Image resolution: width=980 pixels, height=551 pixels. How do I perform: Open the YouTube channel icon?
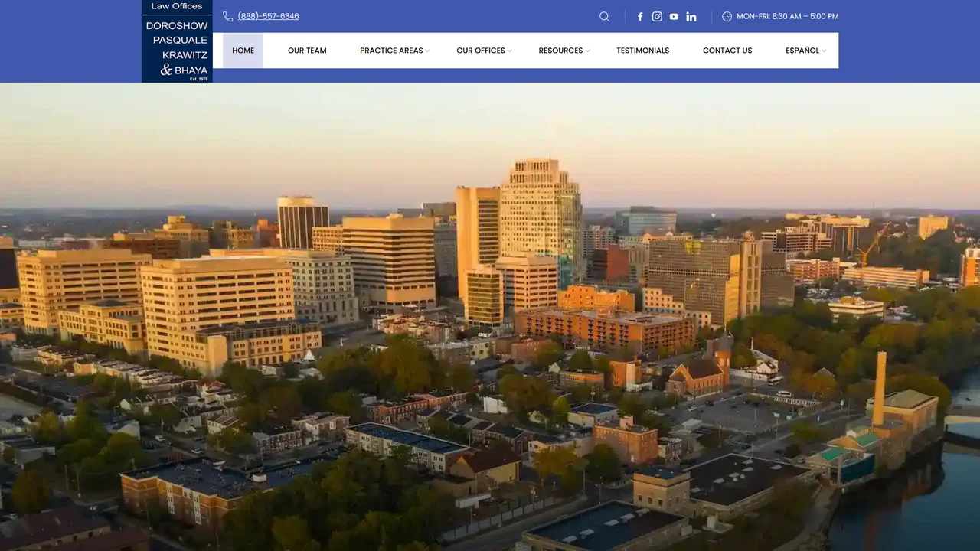point(674,16)
